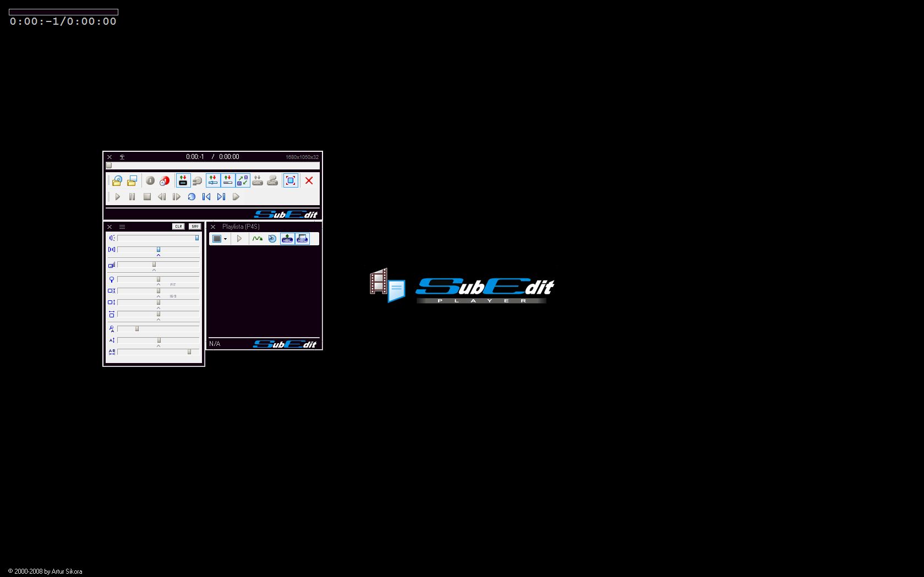Click the FIT label

coord(173,285)
